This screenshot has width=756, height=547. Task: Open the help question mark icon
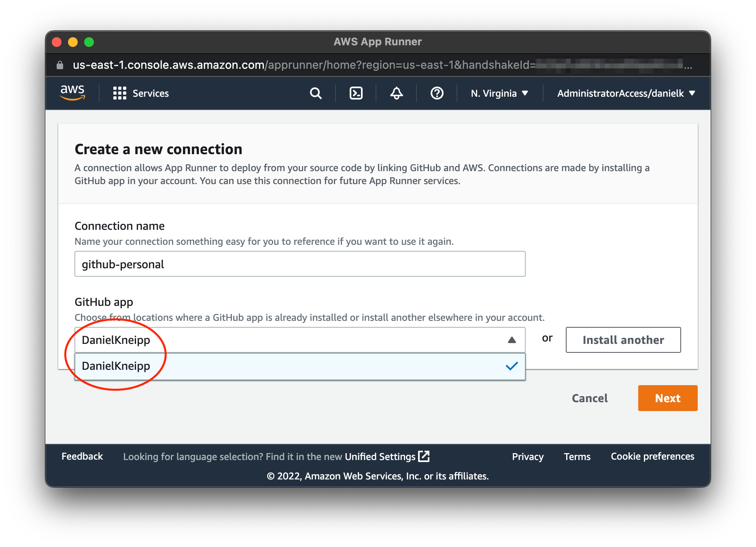(437, 93)
